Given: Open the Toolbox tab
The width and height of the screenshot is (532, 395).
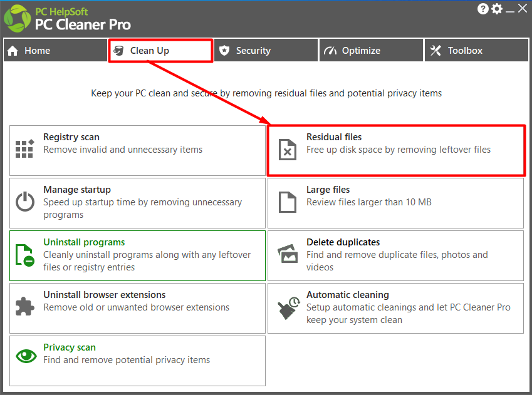Looking at the screenshot, I should coord(477,51).
